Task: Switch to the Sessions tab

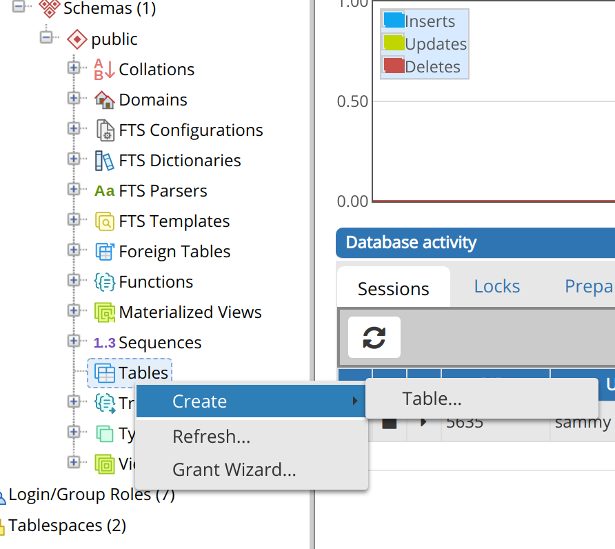Action: [393, 288]
